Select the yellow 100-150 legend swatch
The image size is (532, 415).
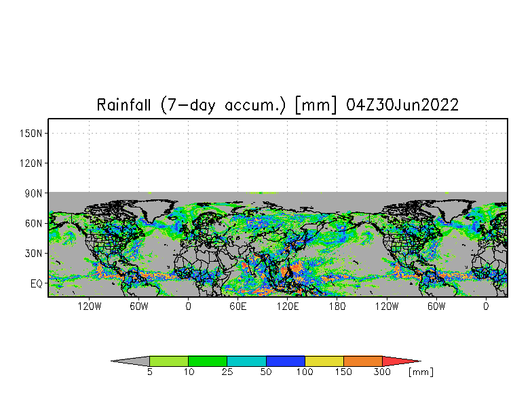(324, 361)
